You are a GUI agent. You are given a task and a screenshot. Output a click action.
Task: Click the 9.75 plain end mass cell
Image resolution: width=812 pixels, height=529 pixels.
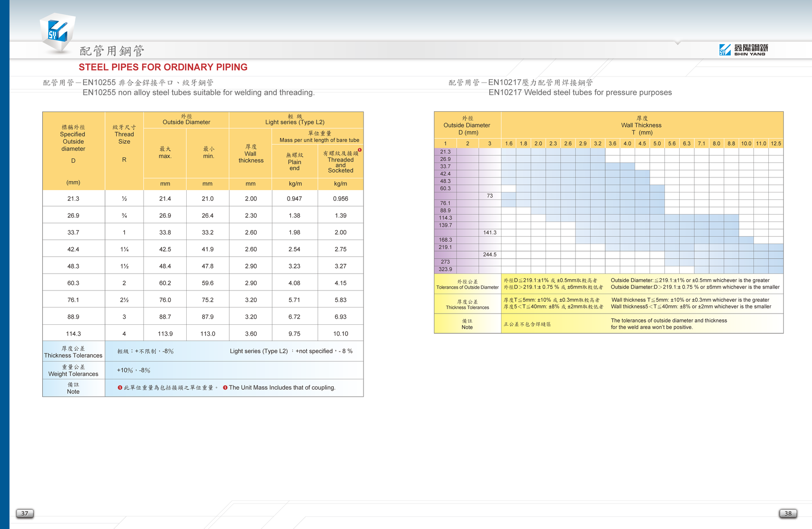point(295,334)
